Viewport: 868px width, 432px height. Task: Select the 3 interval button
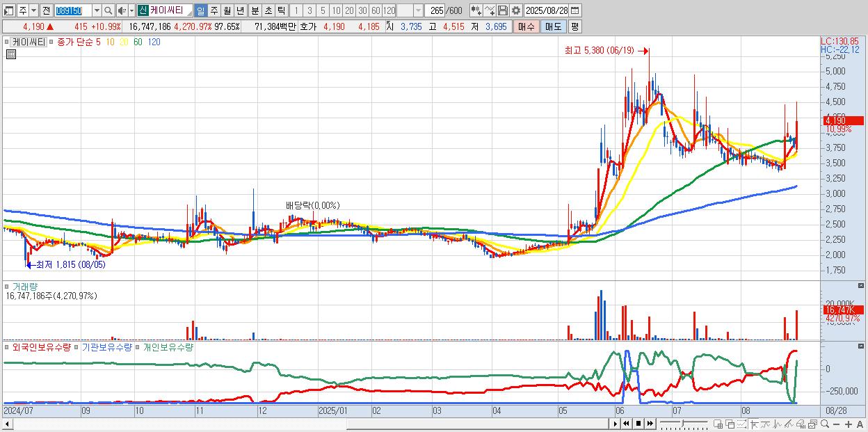pos(310,10)
